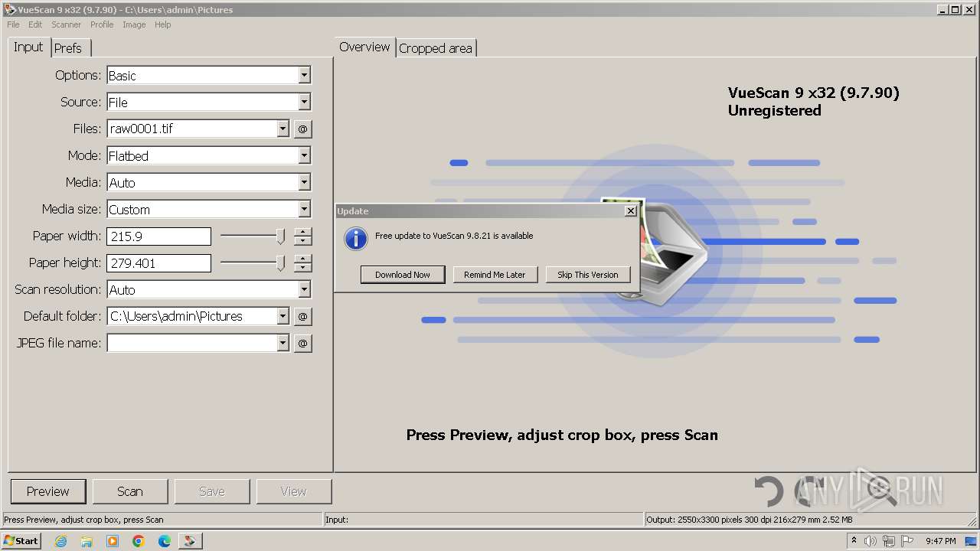Open Google Chrome from taskbar
This screenshot has width=980, height=551.
[x=139, y=541]
